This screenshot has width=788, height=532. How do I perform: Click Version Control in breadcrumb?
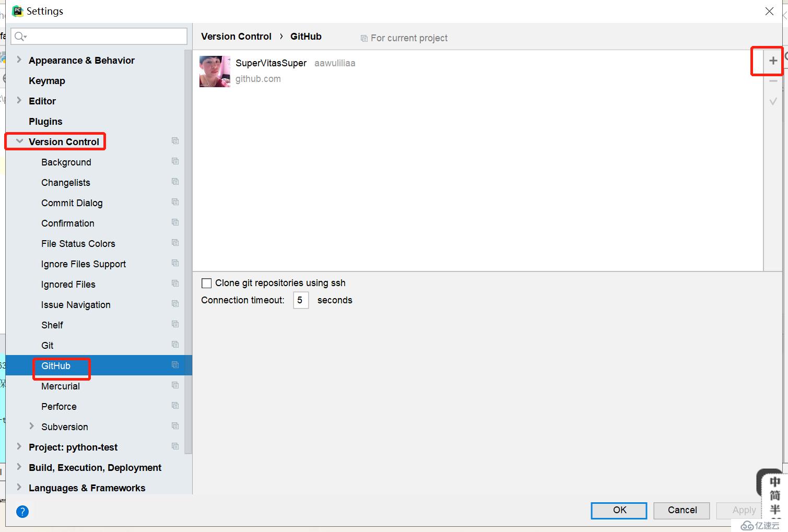(236, 37)
